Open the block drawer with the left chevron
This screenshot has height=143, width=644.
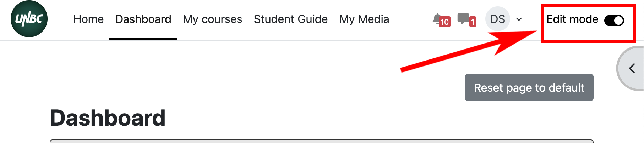(632, 68)
